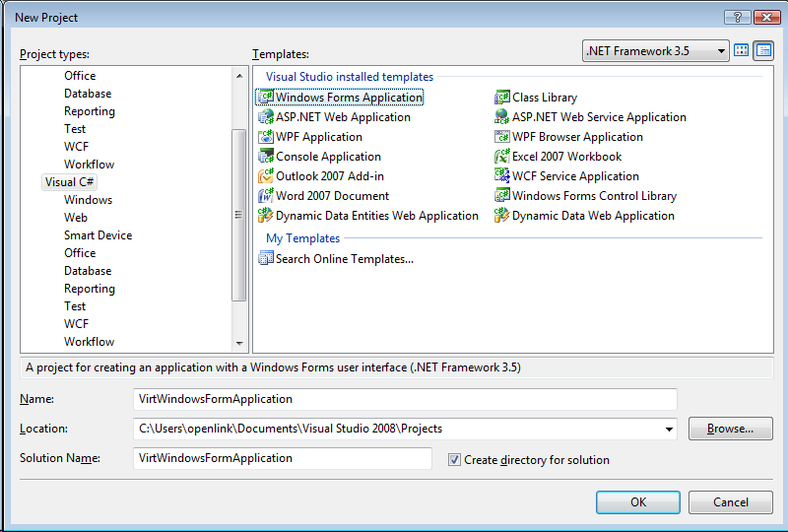Choose the WPF Application template icon

click(265, 137)
